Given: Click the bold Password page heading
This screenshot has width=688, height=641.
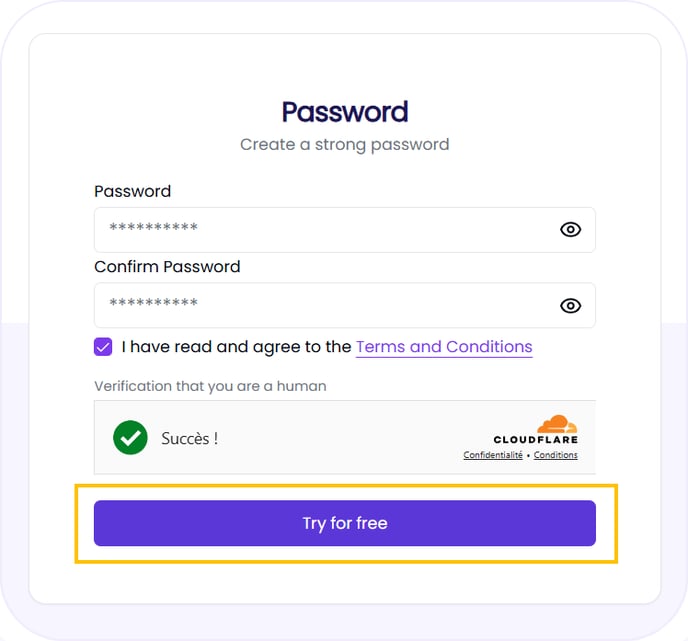Looking at the screenshot, I should (x=344, y=111).
